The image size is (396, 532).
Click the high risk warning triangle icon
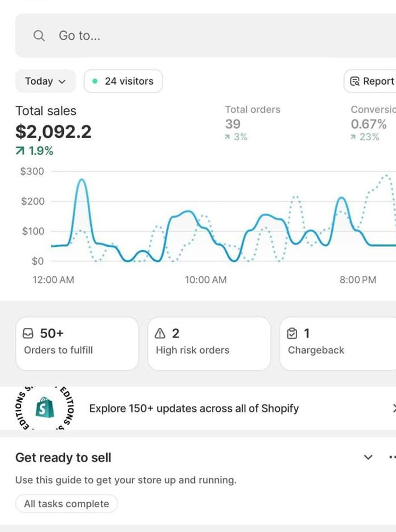tap(160, 334)
